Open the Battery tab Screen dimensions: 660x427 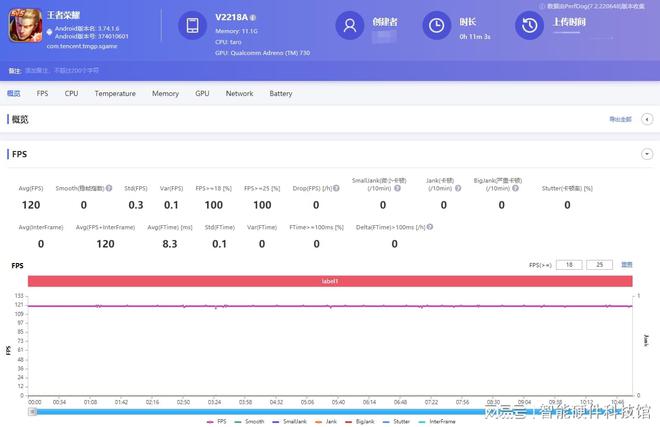tap(281, 93)
